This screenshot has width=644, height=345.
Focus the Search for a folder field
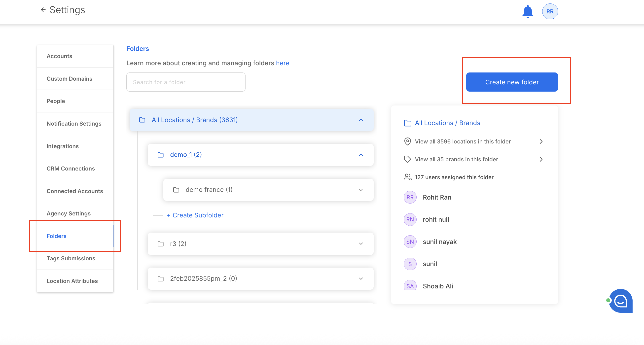tap(186, 82)
